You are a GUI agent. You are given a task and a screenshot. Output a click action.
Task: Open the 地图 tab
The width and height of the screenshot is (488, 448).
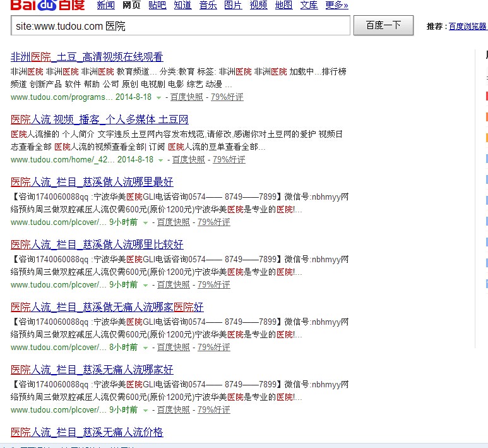(283, 6)
